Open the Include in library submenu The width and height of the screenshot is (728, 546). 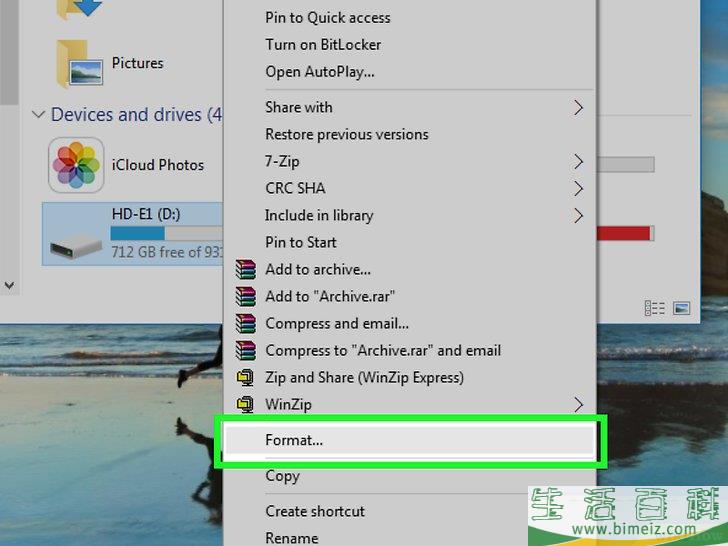pyautogui.click(x=578, y=215)
